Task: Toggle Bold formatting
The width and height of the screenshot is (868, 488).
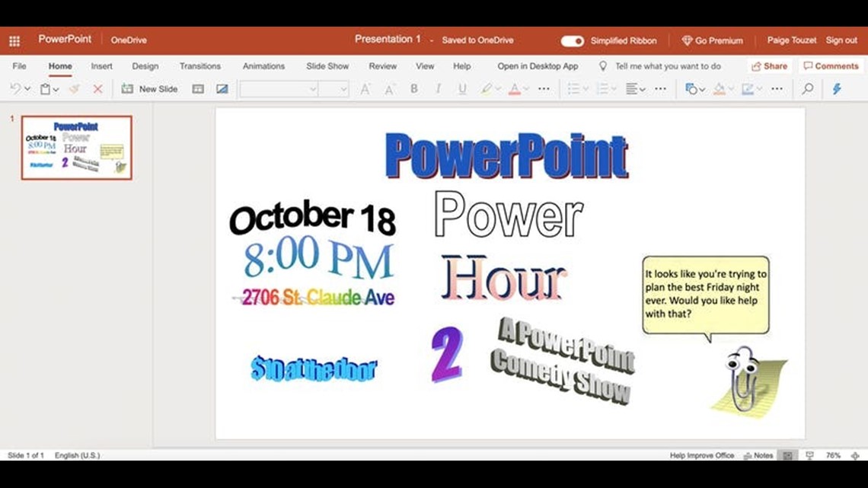Action: tap(413, 88)
